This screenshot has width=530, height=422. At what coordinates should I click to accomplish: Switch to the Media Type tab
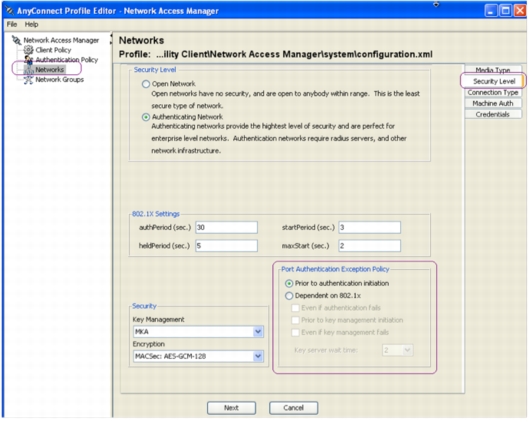[x=493, y=70]
